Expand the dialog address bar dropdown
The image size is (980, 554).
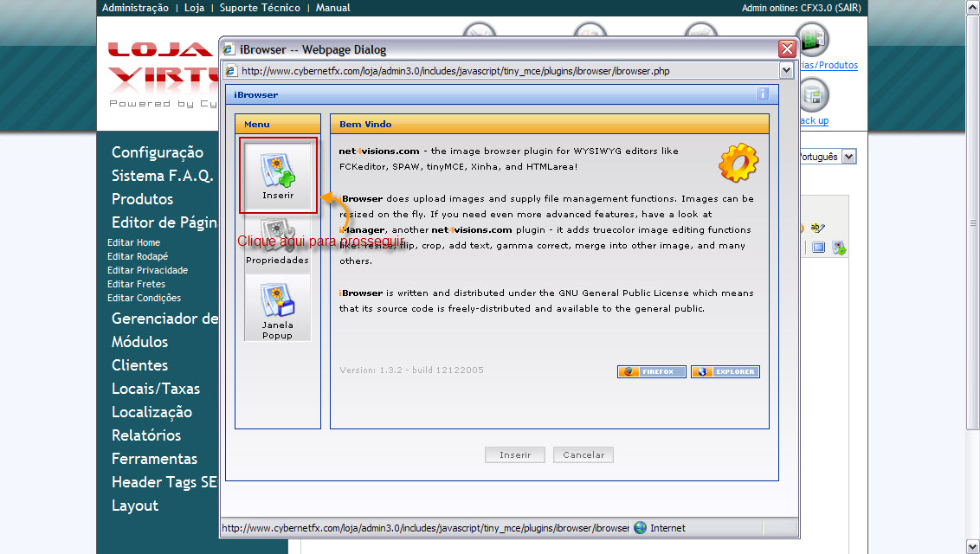(786, 71)
